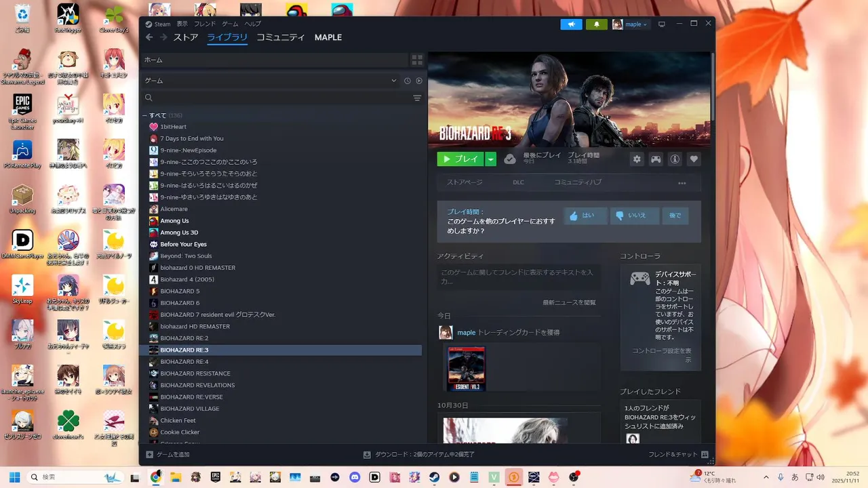Toggle the IME あ input mode indicator
This screenshot has width=868, height=488.
click(795, 477)
